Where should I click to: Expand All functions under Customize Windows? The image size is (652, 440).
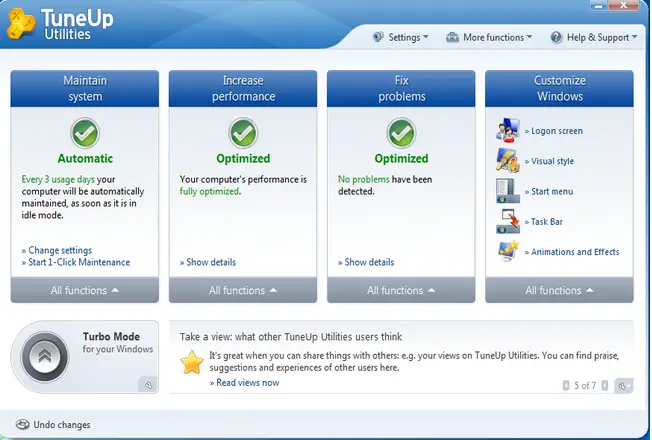click(559, 290)
